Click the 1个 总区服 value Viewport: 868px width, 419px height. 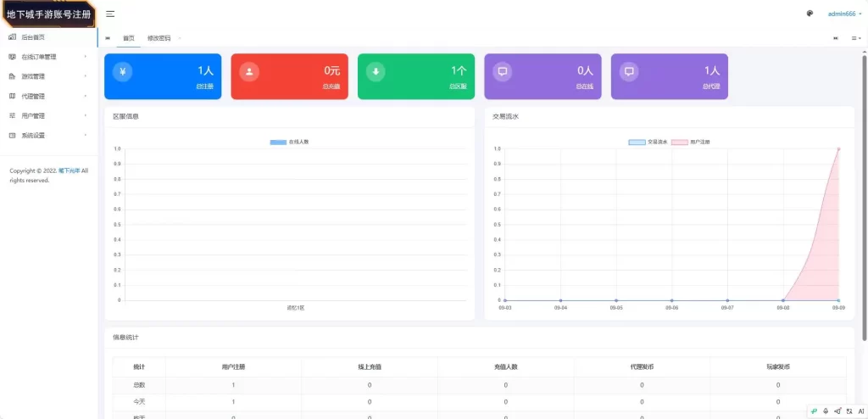(x=459, y=70)
